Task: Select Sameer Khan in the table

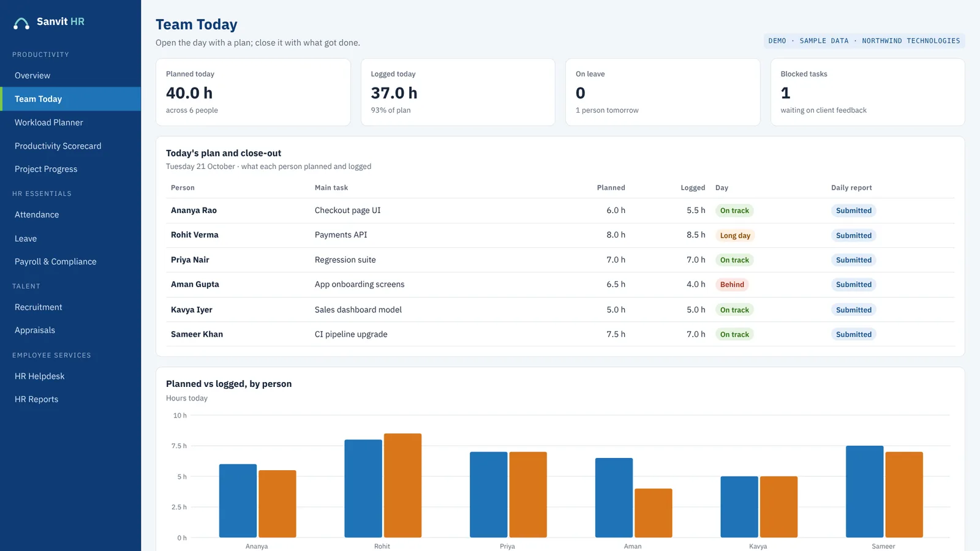Action: click(x=197, y=334)
